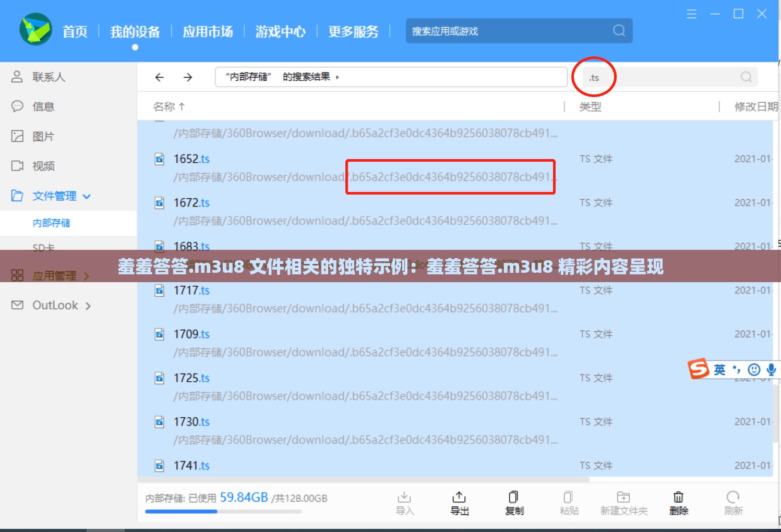Click the 图片 picture icon
Screen dimensions: 781x532
[x=17, y=136]
